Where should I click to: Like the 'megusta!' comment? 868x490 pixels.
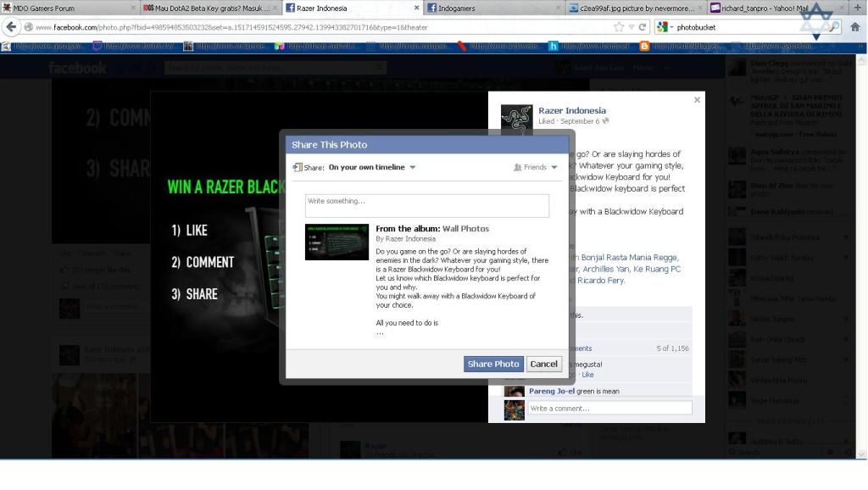(x=587, y=375)
